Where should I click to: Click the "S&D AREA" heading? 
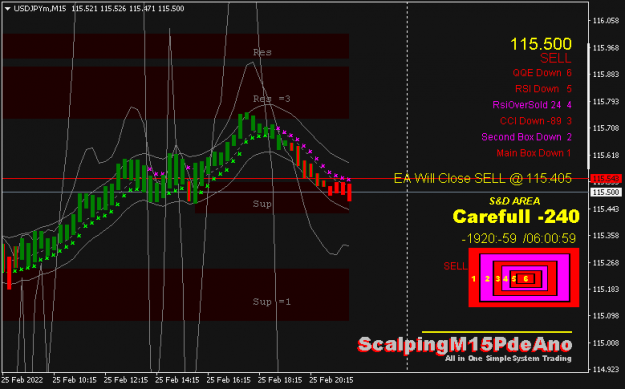tap(515, 201)
